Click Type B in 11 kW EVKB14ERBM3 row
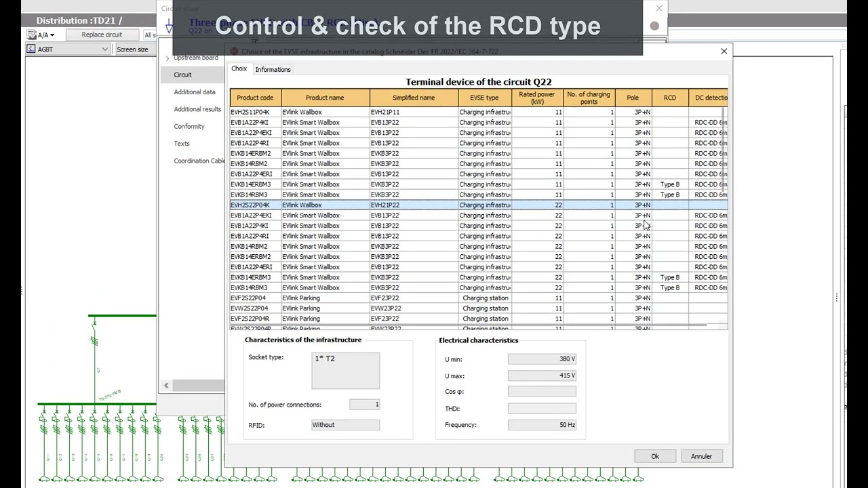 coord(669,184)
